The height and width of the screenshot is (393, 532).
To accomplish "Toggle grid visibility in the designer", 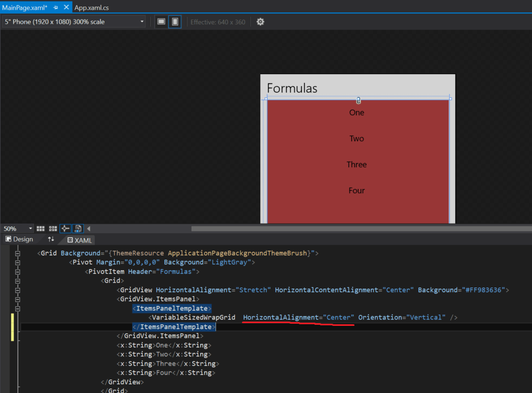I will tap(40, 228).
